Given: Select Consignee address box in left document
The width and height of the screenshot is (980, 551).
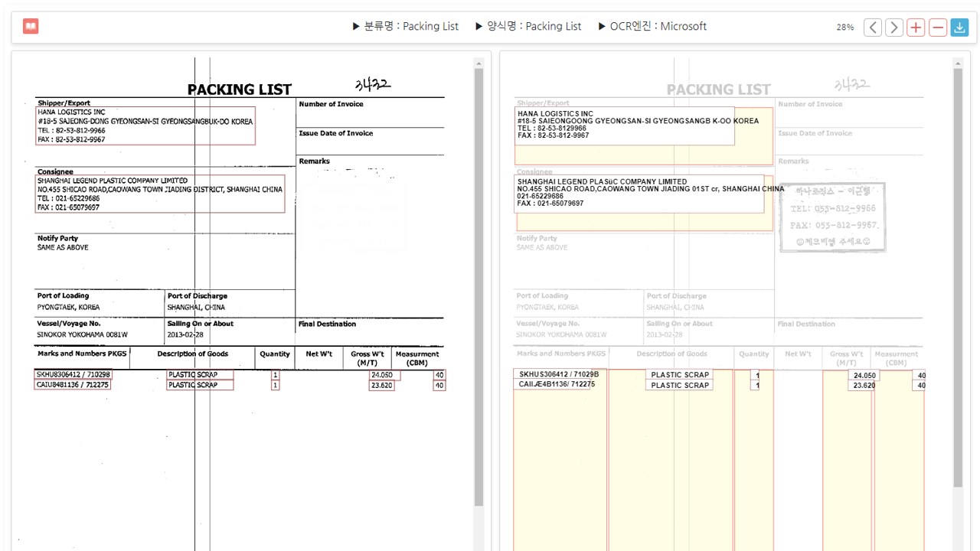Looking at the screenshot, I should [160, 194].
